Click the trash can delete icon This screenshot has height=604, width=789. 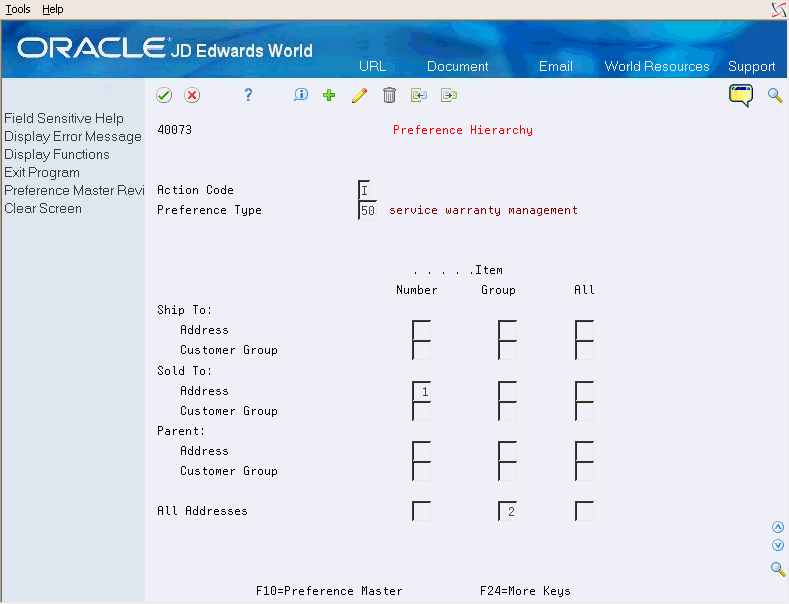(x=389, y=95)
